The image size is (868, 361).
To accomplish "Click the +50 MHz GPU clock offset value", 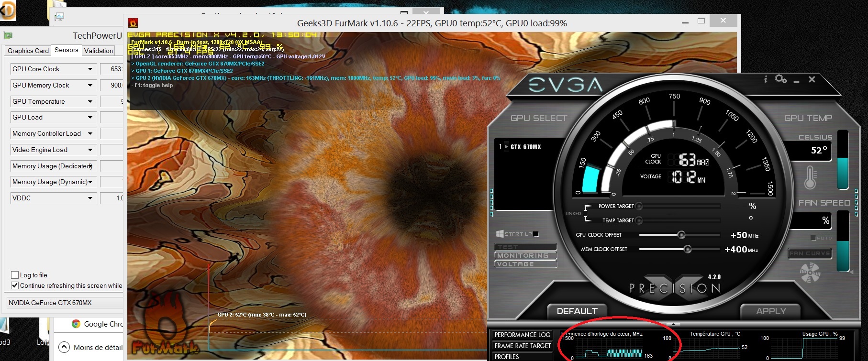I will coord(745,235).
